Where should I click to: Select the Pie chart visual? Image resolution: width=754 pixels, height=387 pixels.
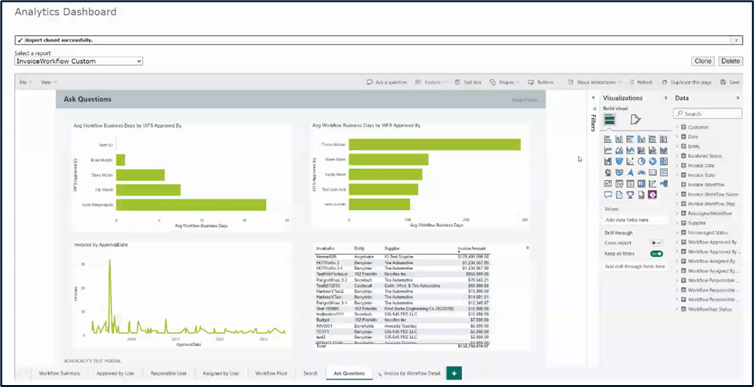click(x=641, y=161)
